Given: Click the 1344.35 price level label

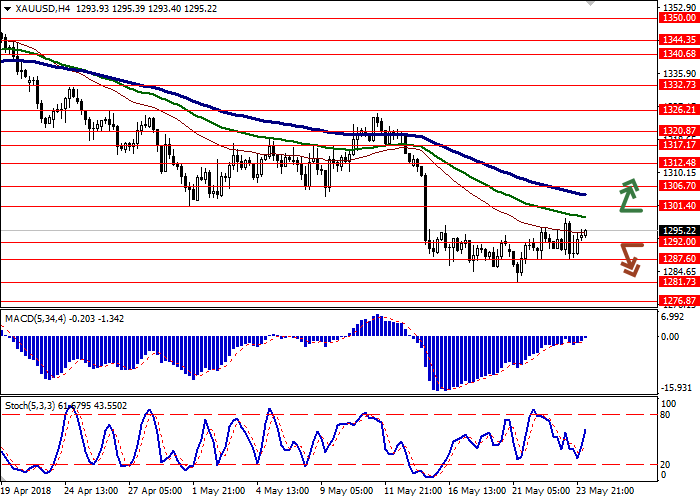Looking at the screenshot, I should tap(676, 40).
